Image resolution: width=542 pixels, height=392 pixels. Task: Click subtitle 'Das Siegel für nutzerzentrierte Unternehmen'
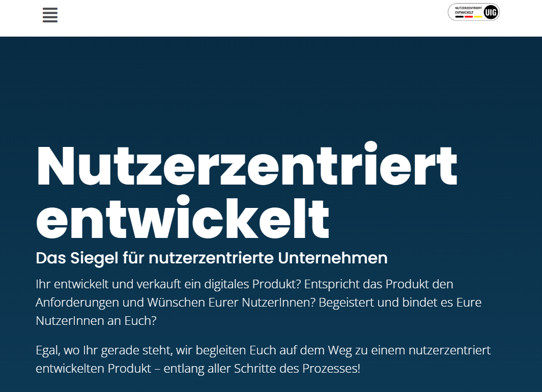[212, 258]
